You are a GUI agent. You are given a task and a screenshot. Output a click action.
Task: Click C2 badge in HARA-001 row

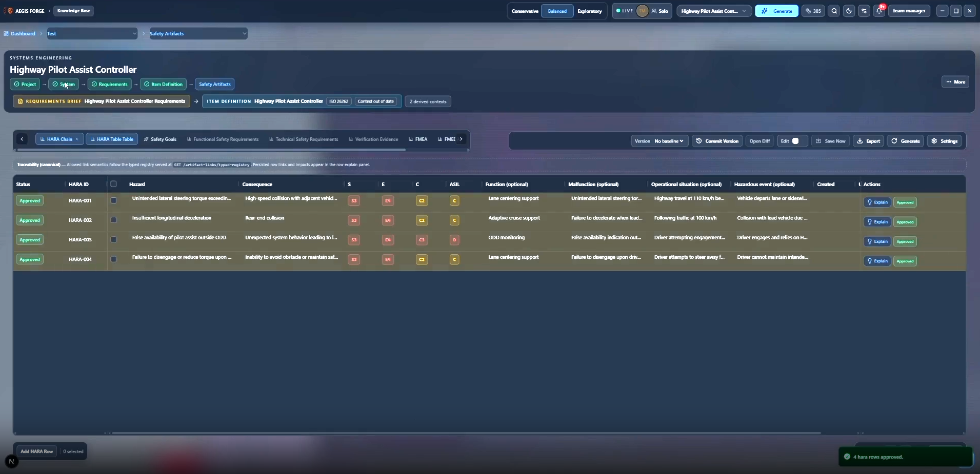click(422, 201)
